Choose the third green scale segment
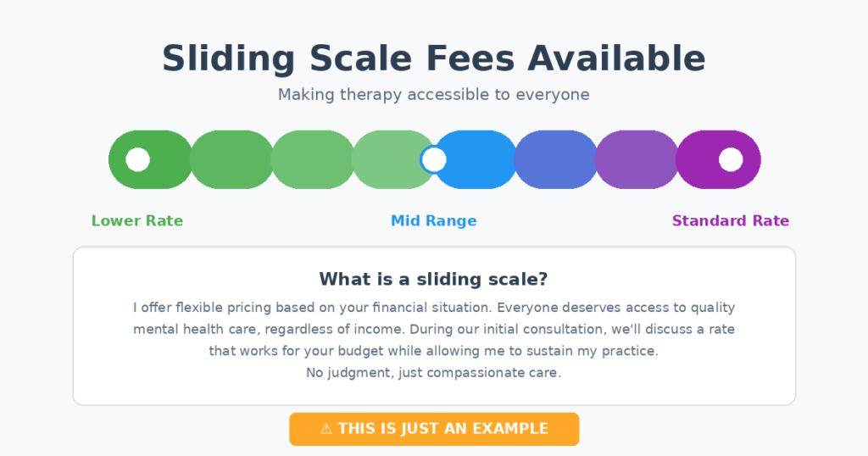 coord(313,159)
